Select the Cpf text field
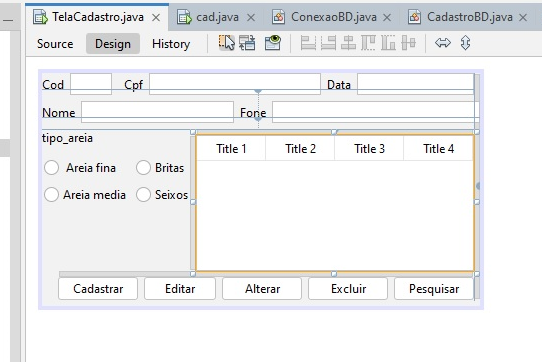This screenshot has height=362, width=542. click(235, 84)
